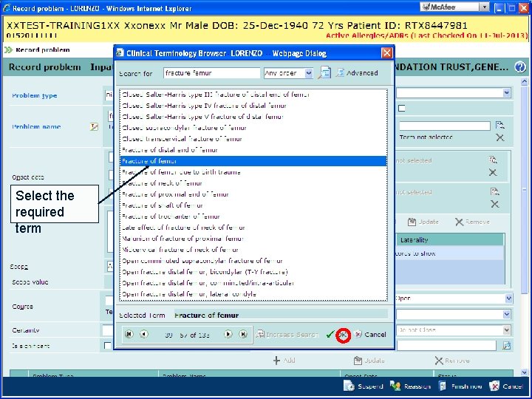Select 'Fracture of femur' term

click(x=253, y=161)
